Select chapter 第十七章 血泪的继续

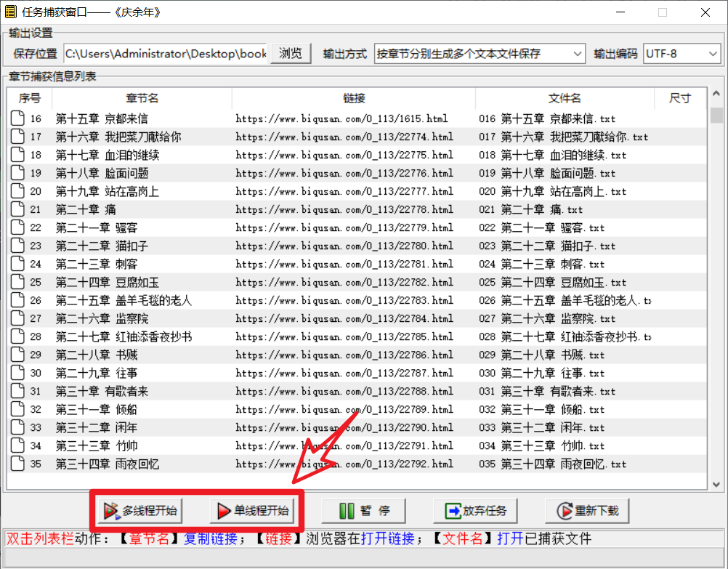point(108,155)
